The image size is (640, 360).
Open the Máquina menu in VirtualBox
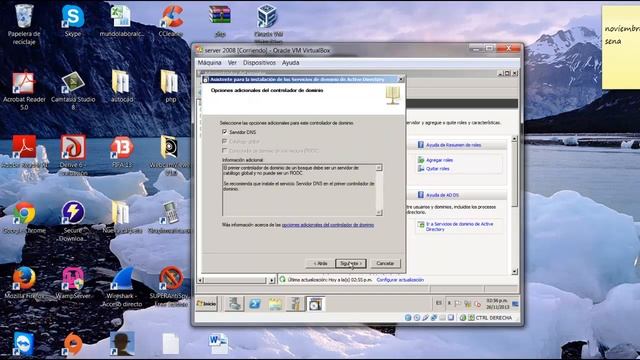point(209,62)
